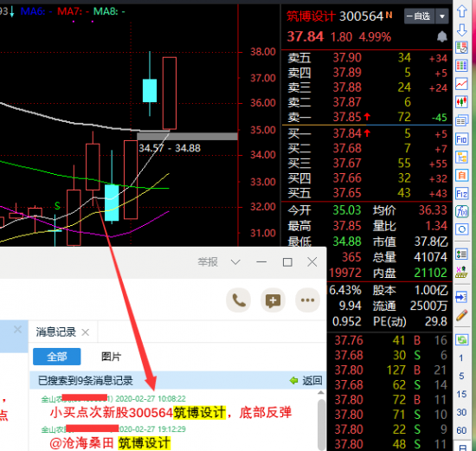Open the three-dots more options button
This screenshot has width=476, height=451.
[x=307, y=300]
